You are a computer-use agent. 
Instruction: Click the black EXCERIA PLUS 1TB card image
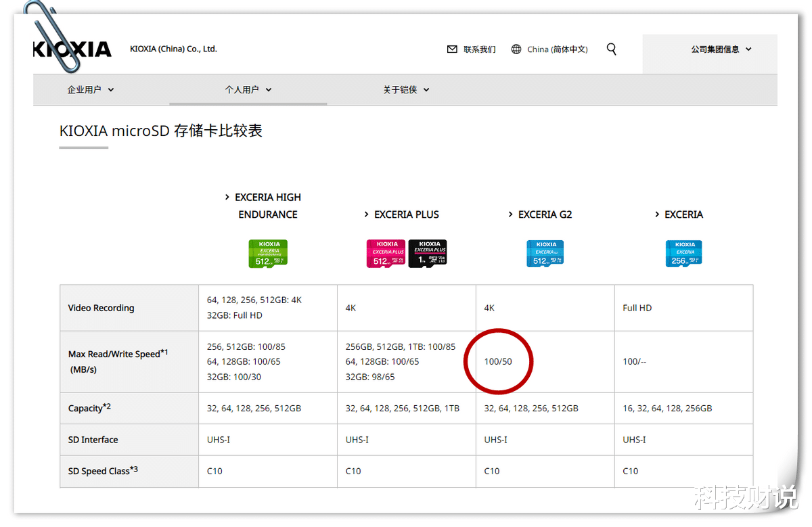pyautogui.click(x=428, y=253)
